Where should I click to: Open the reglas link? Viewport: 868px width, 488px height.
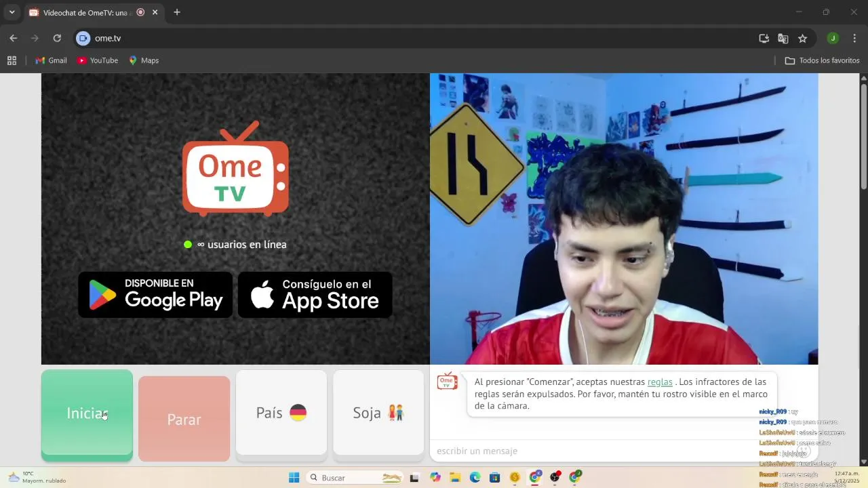[660, 382]
